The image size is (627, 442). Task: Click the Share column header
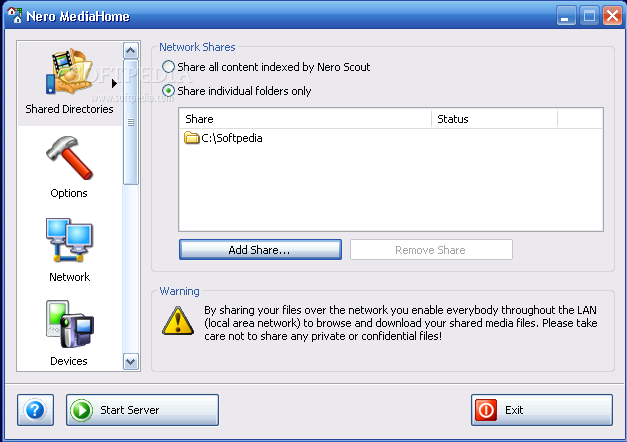point(305,119)
